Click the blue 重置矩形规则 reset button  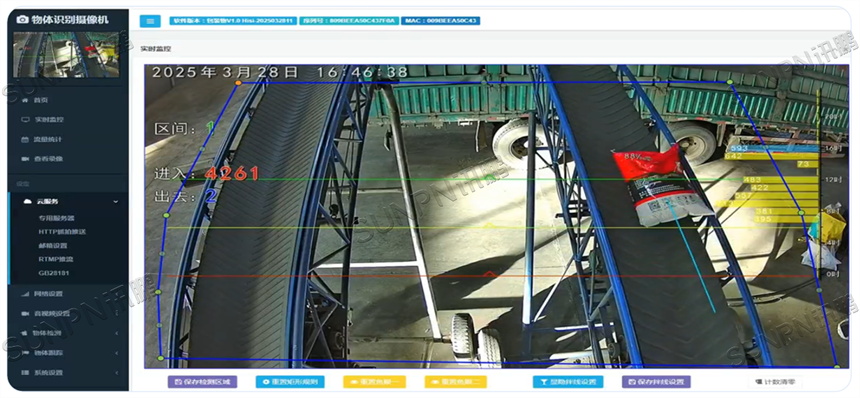290,382
